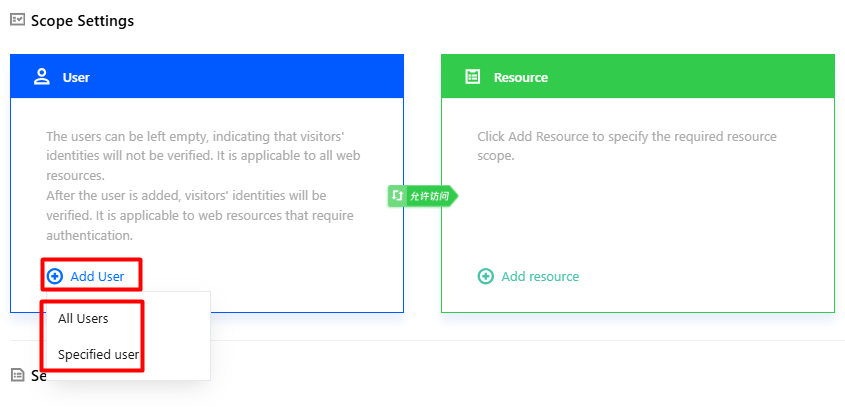
Task: Click the person icon in User header
Action: (x=41, y=77)
